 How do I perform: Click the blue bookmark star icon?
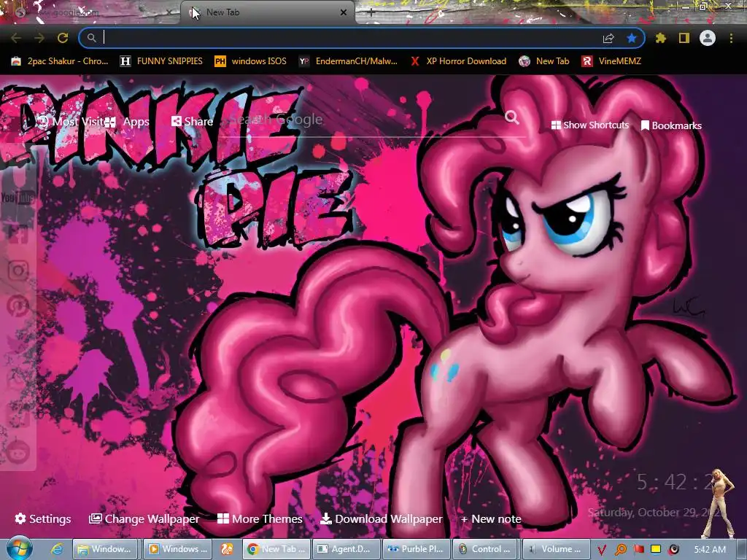pyautogui.click(x=632, y=38)
